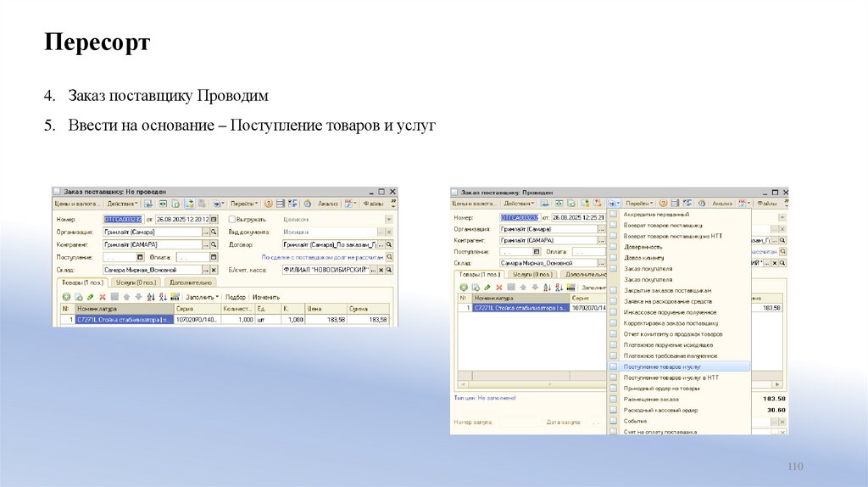
Task: Click Анализ button in 'Не проведен' window
Action: pyautogui.click(x=328, y=204)
